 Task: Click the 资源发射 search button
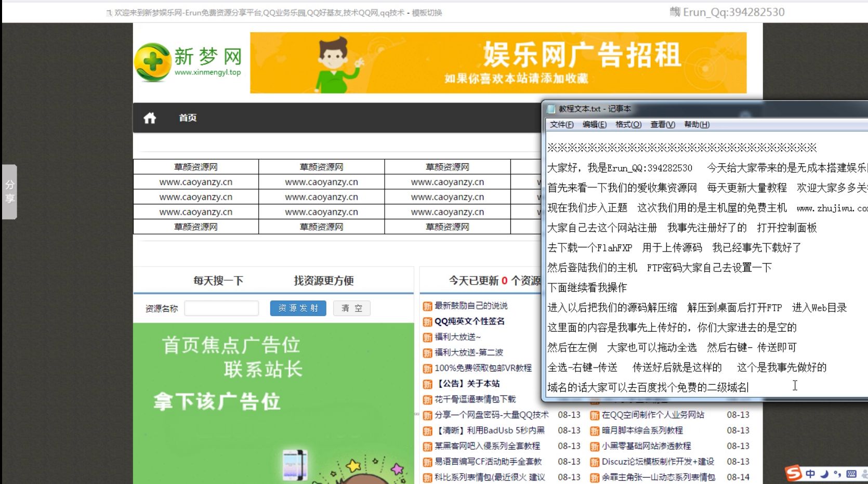[298, 308]
